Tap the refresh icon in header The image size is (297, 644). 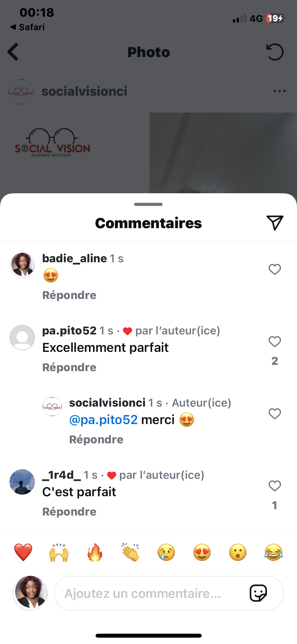(x=275, y=52)
